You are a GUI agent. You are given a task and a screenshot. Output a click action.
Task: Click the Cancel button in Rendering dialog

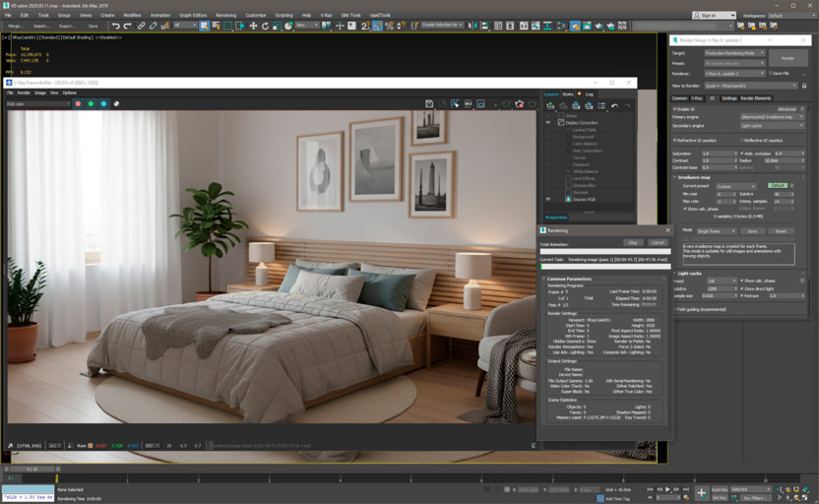tap(658, 242)
